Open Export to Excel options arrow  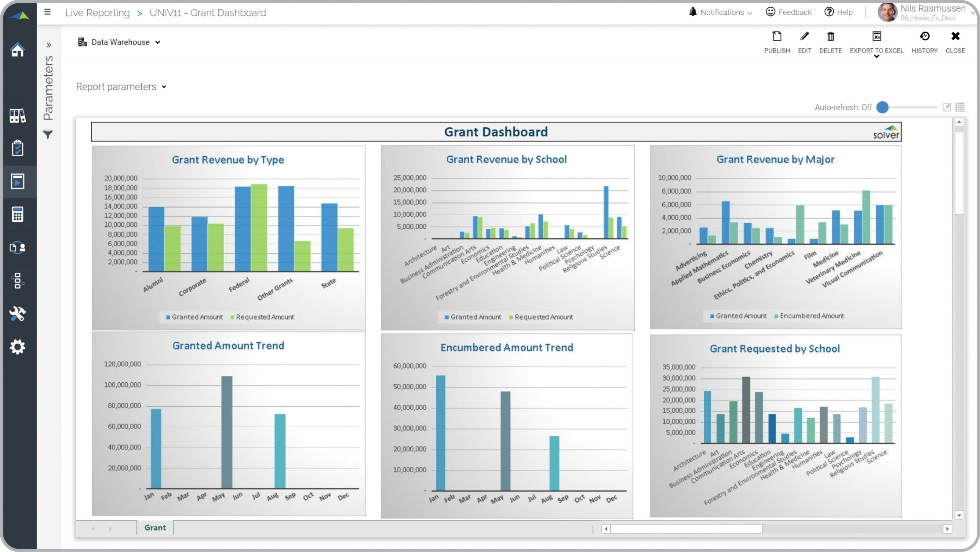point(877,57)
